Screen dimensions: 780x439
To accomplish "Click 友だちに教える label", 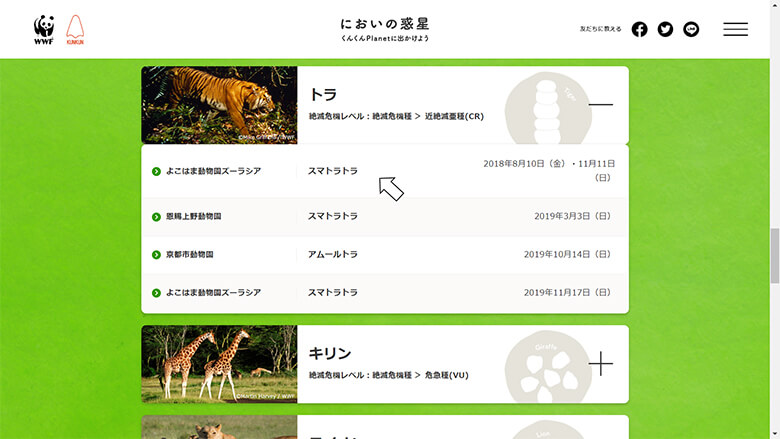I will tap(600, 29).
